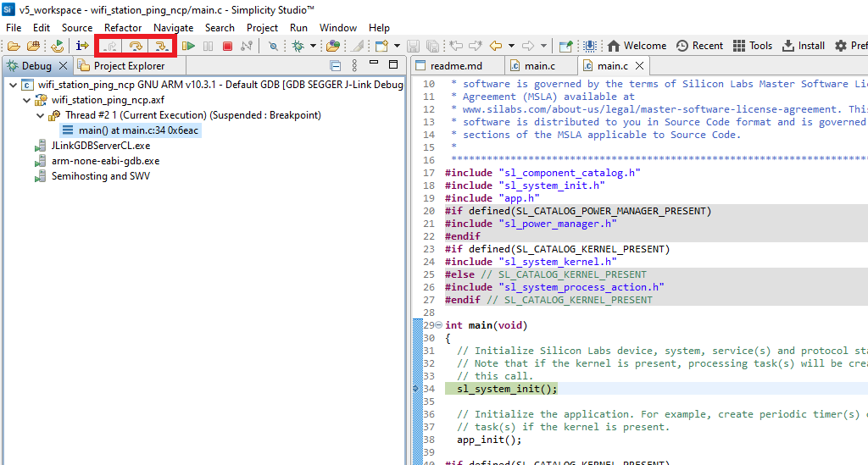Open the Run menu
The width and height of the screenshot is (868, 465).
pos(298,27)
